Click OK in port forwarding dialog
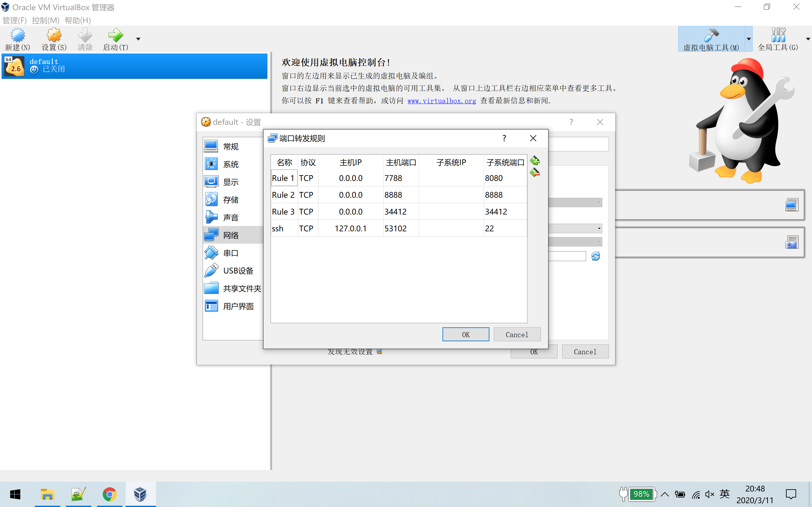The width and height of the screenshot is (812, 507). [465, 334]
